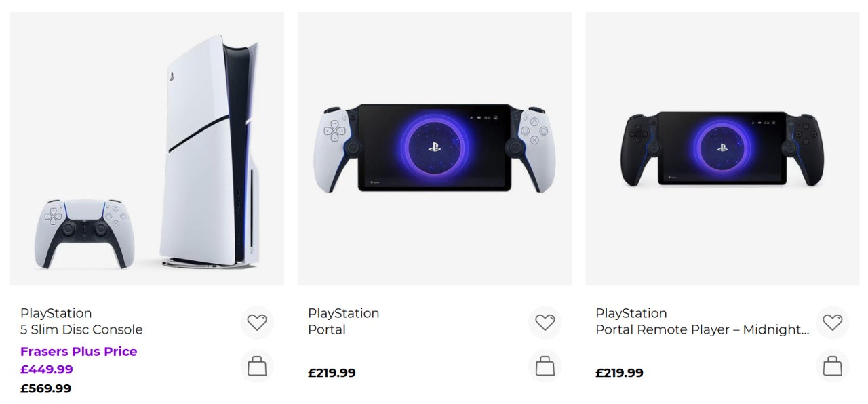Click PlayStation brand above Portal Remote Player
868x404 pixels.
click(x=631, y=313)
